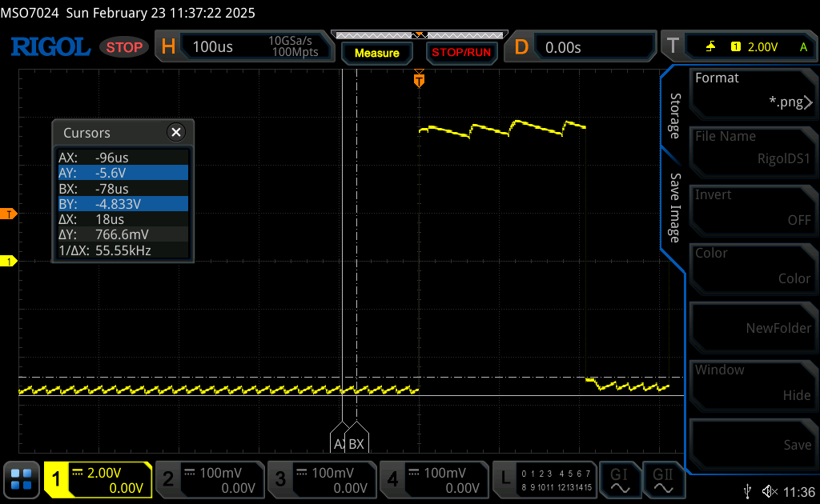Select the 1/ΔX 55.55kHz row

coord(123,250)
